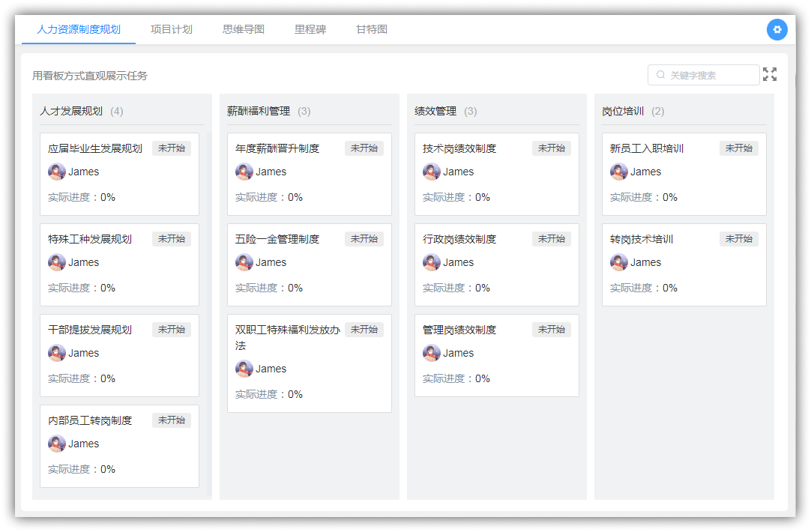
Task: Select the 岗位培训 column header
Action: (623, 111)
